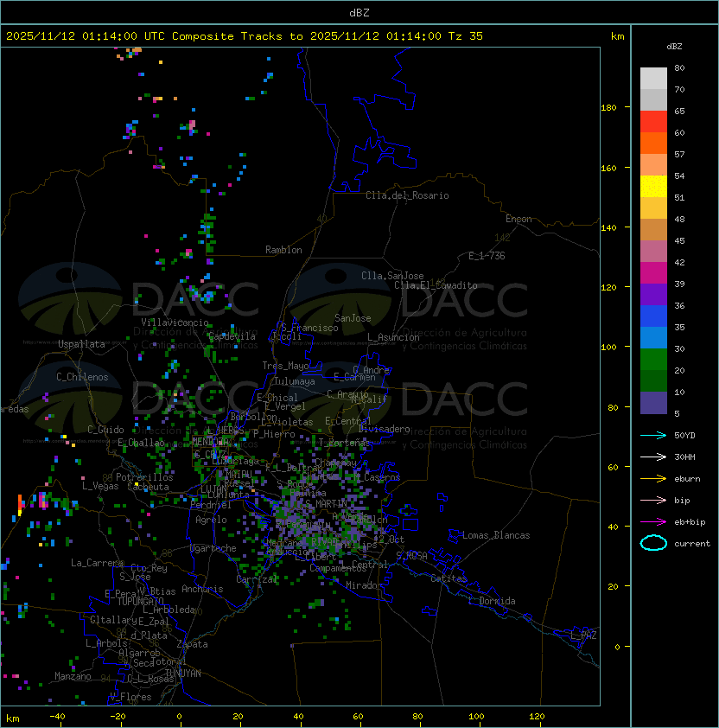Screen dimensions: 719x728
Task: Pick the bright green 20–30 dBZ swatch
Action: [x=653, y=360]
